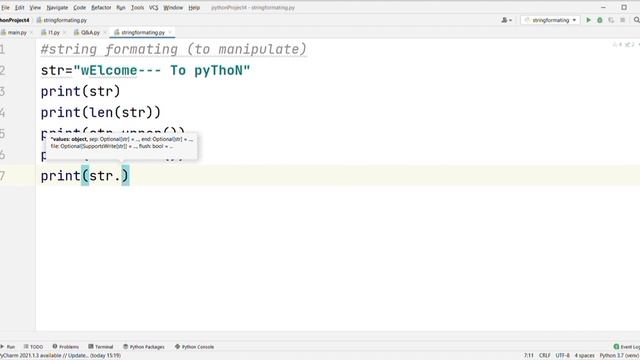Place cursor in the #string formating comment
This screenshot has width=640, height=360.
click(173, 49)
